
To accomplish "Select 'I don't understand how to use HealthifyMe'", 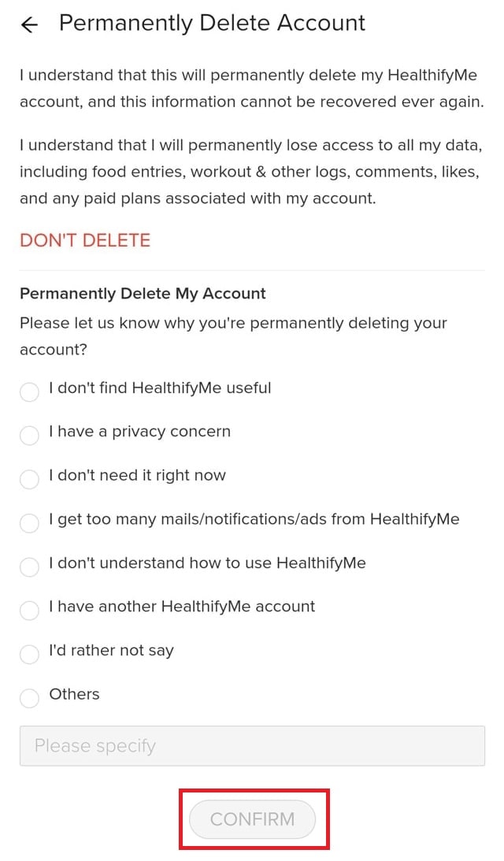I will coord(29,567).
